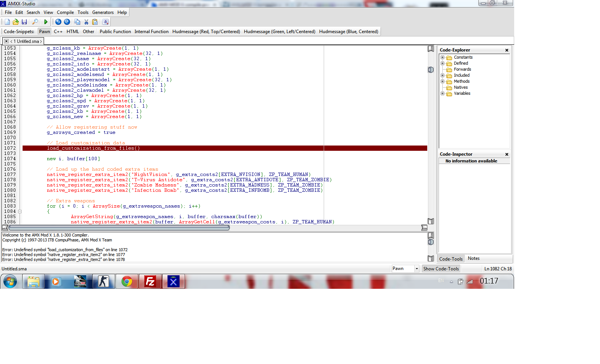Compile using the green play arrow icon

click(x=46, y=22)
